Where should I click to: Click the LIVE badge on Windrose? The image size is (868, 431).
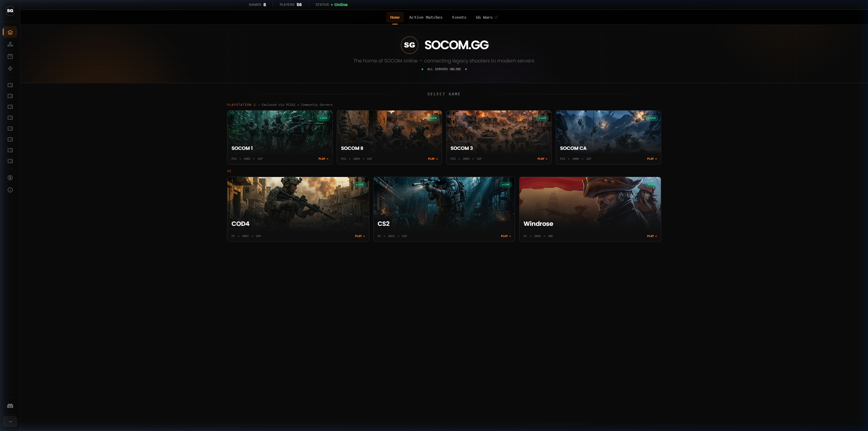click(x=652, y=184)
